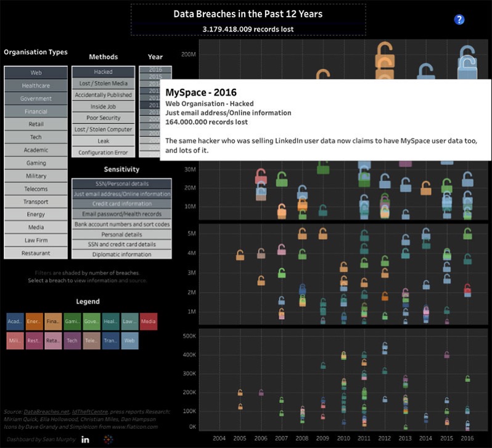
Task: Filter by Web organisation type
Action: tap(36, 73)
